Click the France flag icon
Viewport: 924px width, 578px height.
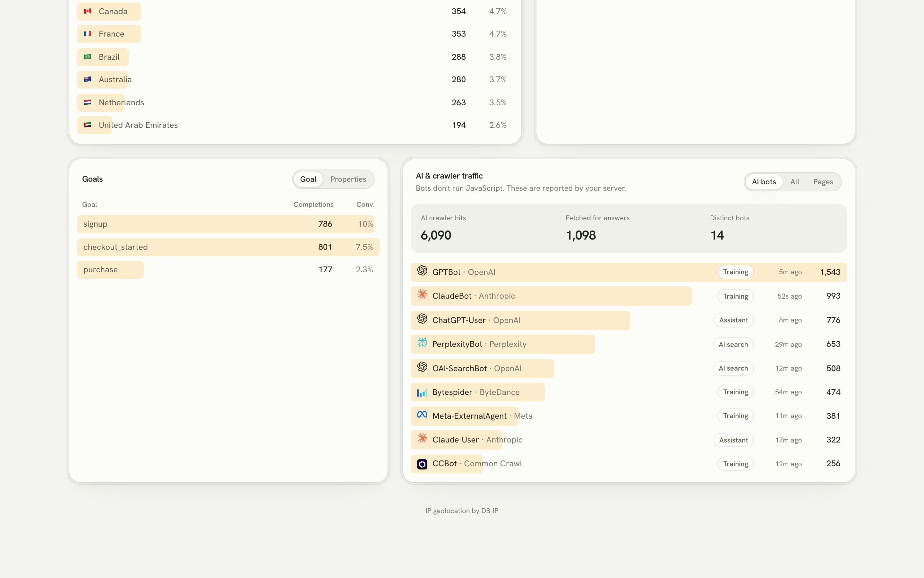point(88,34)
